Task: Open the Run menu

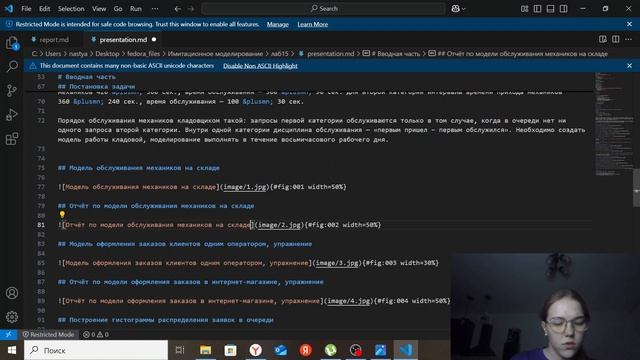Action: [x=136, y=9]
